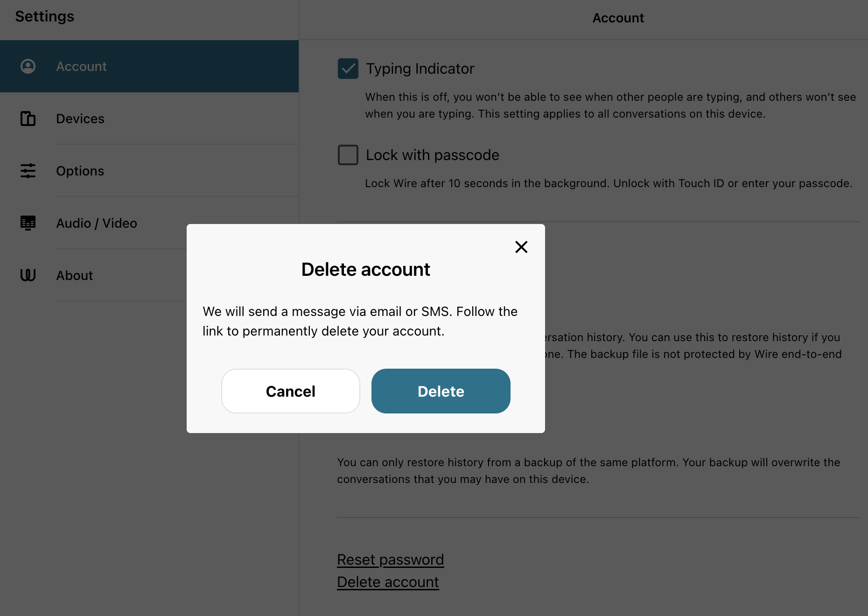This screenshot has height=616, width=868.
Task: Click the Wire logo About icon
Action: [28, 275]
